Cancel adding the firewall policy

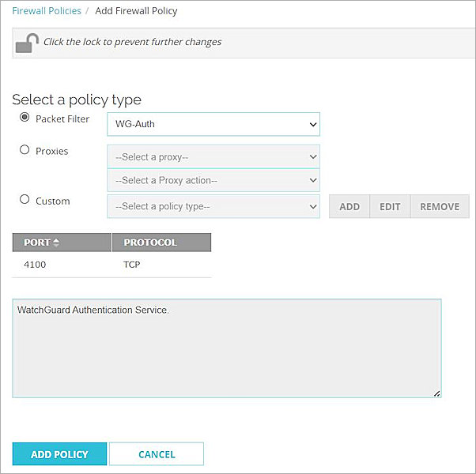click(x=157, y=454)
